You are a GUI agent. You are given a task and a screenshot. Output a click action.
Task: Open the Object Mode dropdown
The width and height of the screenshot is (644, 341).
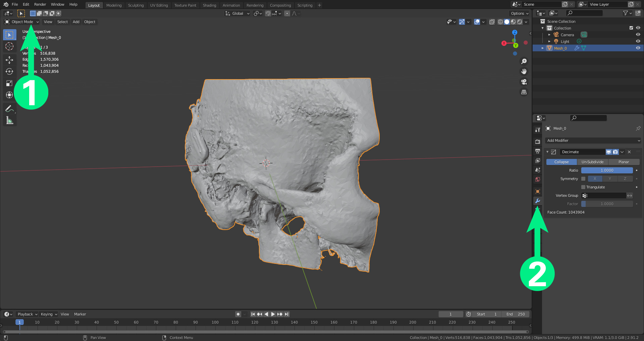coord(22,22)
